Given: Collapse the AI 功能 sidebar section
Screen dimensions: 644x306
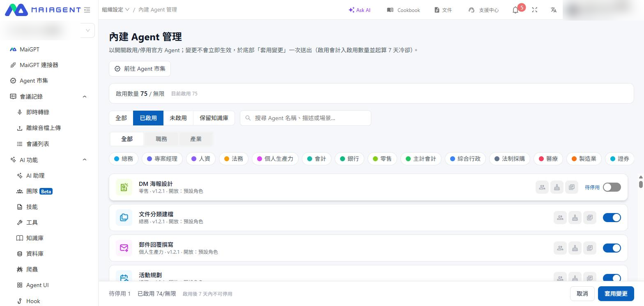Looking at the screenshot, I should (85, 160).
